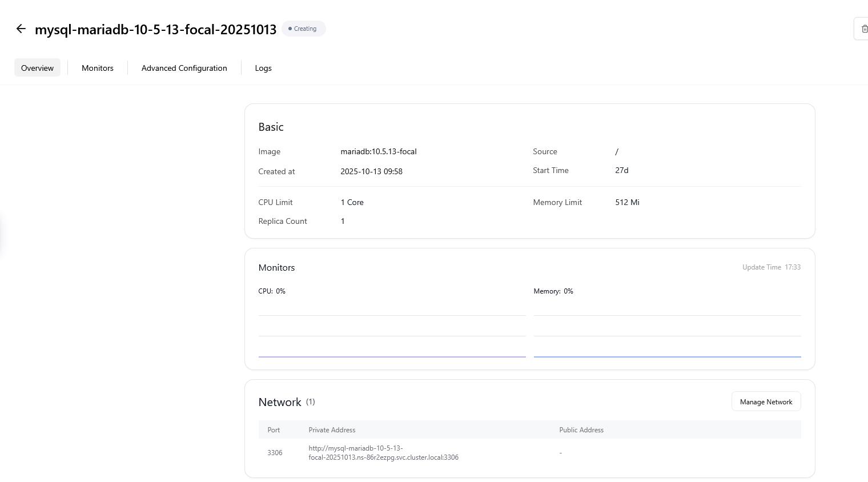
Task: Copy the private address for port 3306
Action: click(x=383, y=453)
